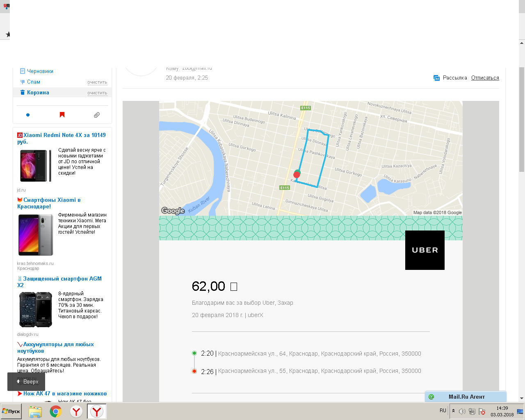The width and height of the screenshot is (525, 420).
Task: Click the red drop-off dot at 2:26
Action: pos(194,371)
